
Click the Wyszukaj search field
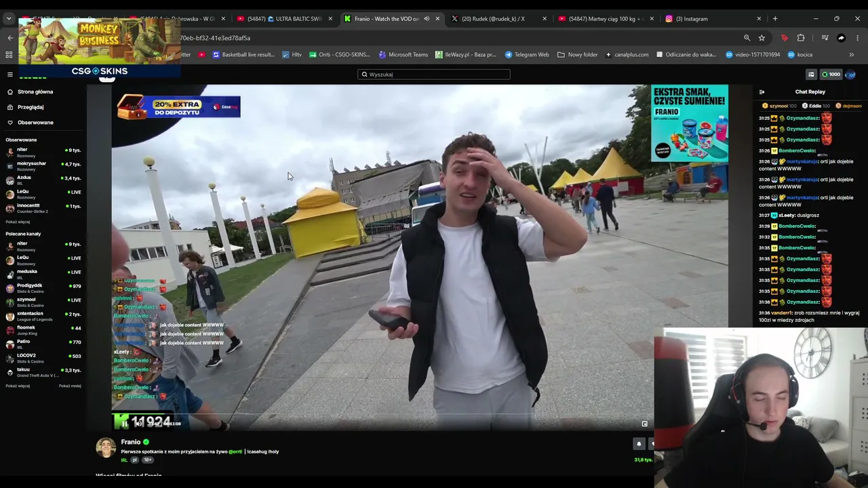434,75
